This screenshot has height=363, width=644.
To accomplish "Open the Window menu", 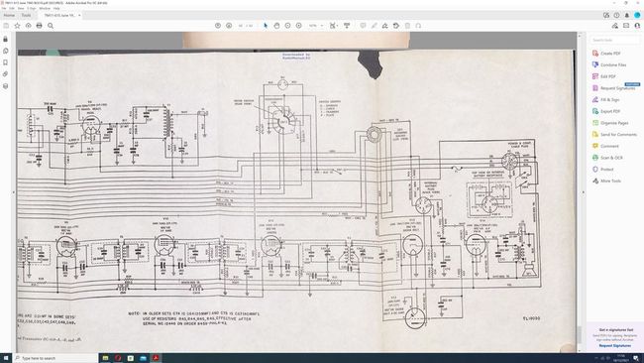I will click(45, 8).
